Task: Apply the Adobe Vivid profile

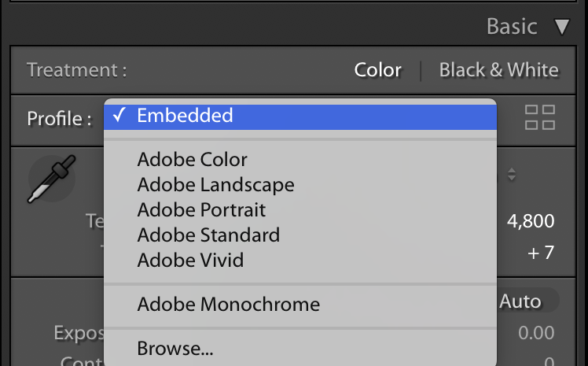Action: pyautogui.click(x=190, y=260)
